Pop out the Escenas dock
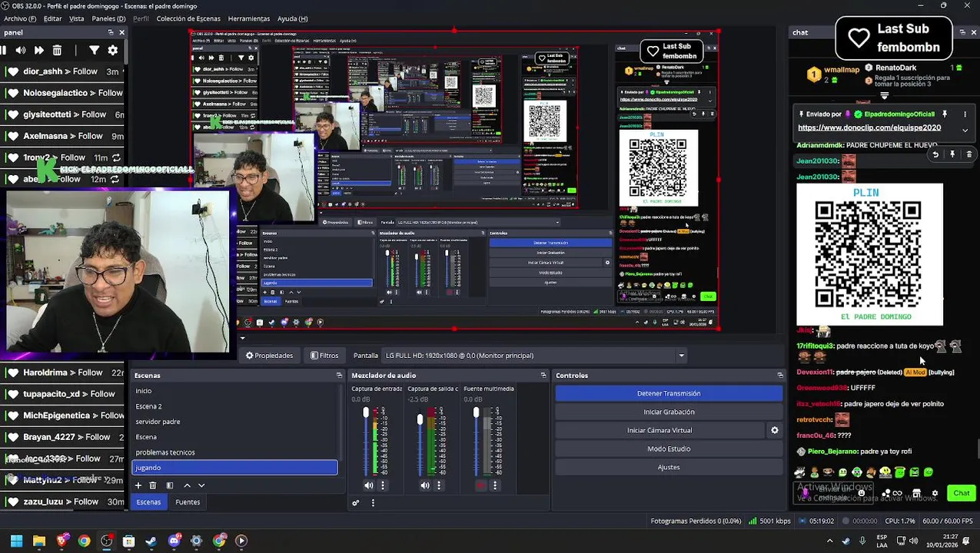Viewport: 980px width, 553px height. point(339,376)
